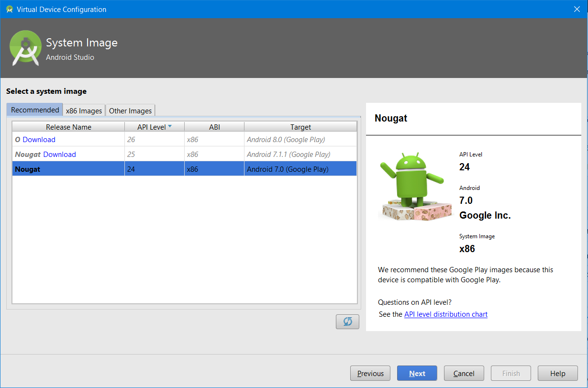Click the refresh images icon button
Image resolution: width=588 pixels, height=388 pixels.
tap(347, 321)
